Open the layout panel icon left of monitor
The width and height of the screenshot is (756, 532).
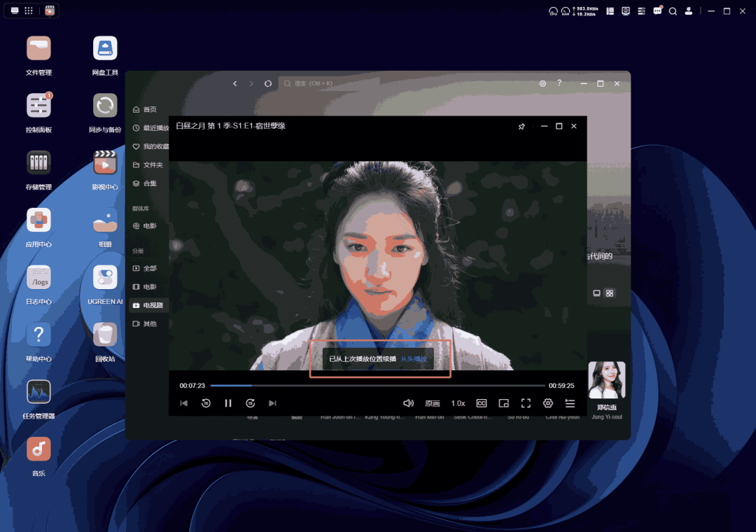click(x=610, y=10)
